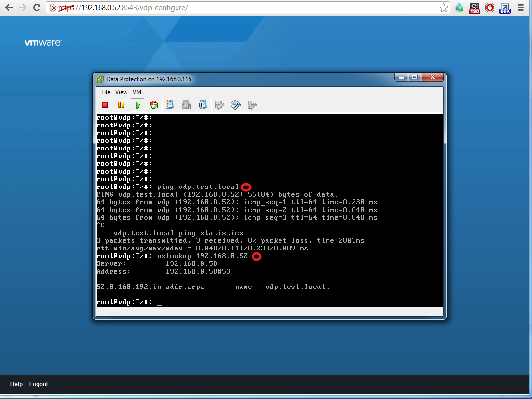Minimize the Data Protection console window
This screenshot has width=532, height=399.
[401, 77]
